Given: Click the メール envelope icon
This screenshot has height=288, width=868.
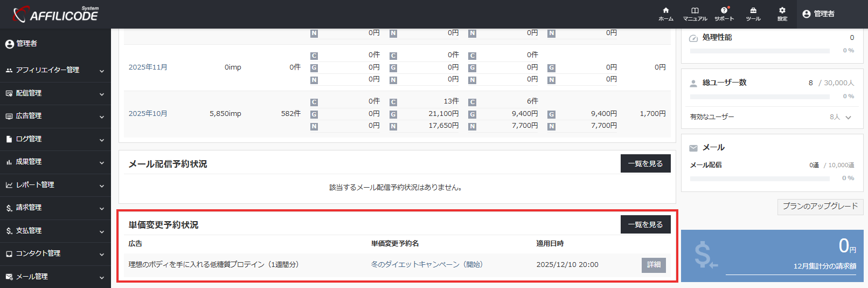Looking at the screenshot, I should [693, 148].
